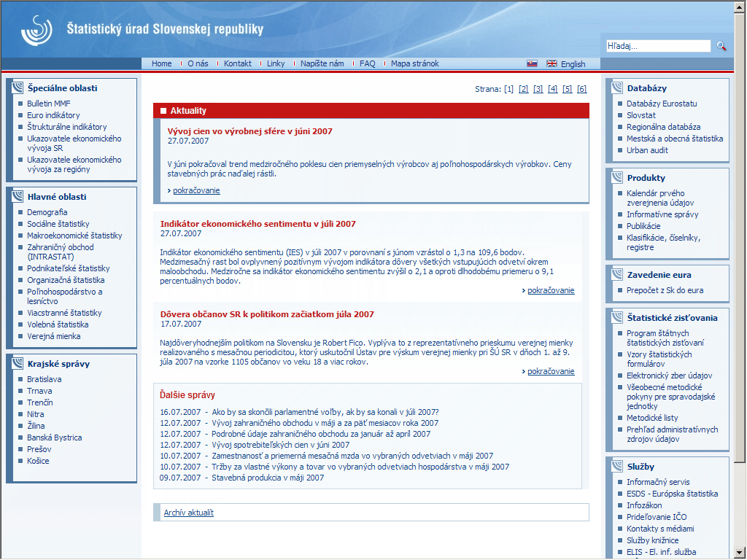Open the Home menu item
The width and height of the screenshot is (747, 560).
161,63
